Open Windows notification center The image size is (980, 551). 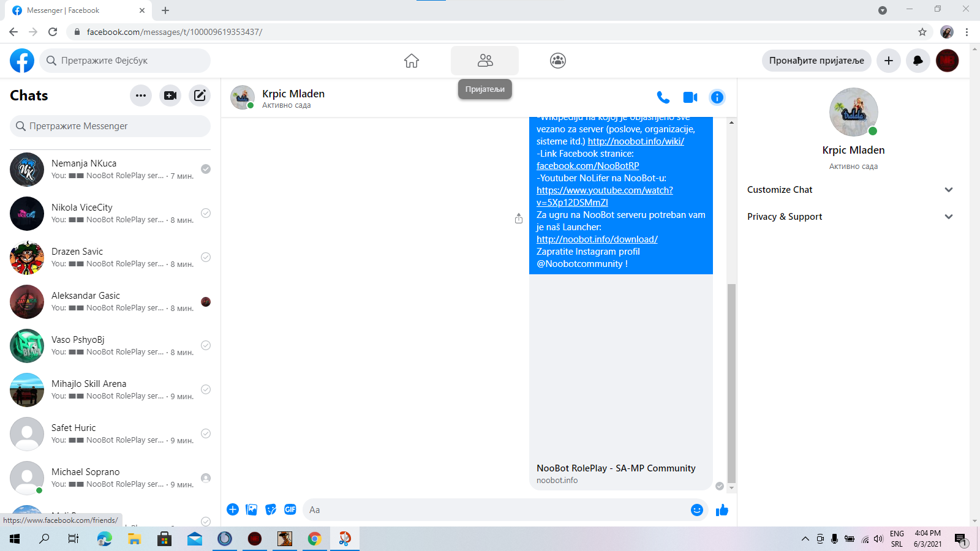tap(960, 539)
